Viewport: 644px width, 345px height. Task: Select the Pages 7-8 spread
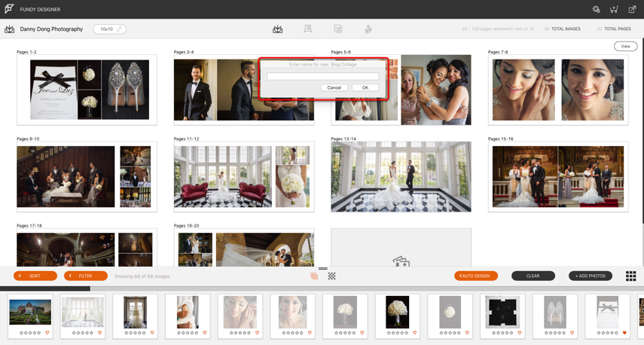pyautogui.click(x=558, y=90)
